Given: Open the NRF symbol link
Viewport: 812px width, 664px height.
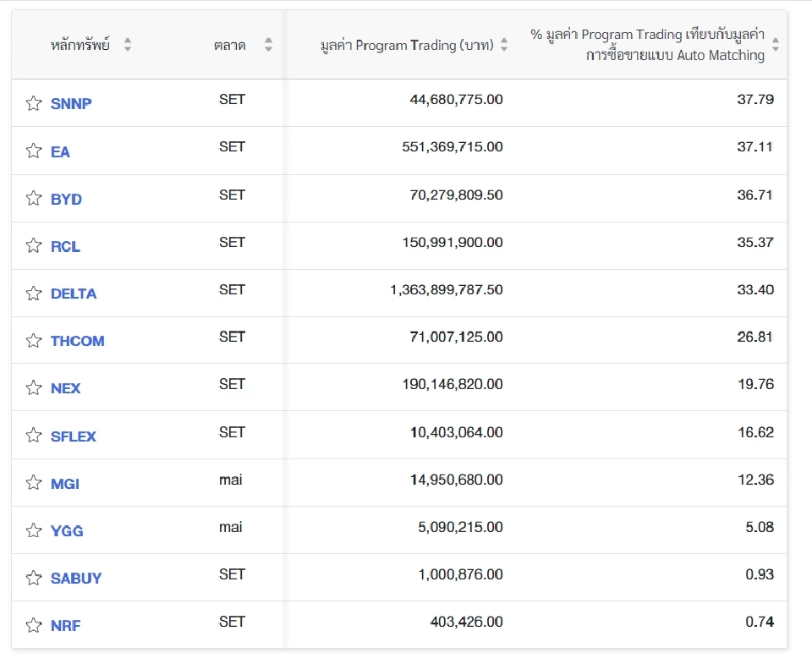Looking at the screenshot, I should 66,626.
